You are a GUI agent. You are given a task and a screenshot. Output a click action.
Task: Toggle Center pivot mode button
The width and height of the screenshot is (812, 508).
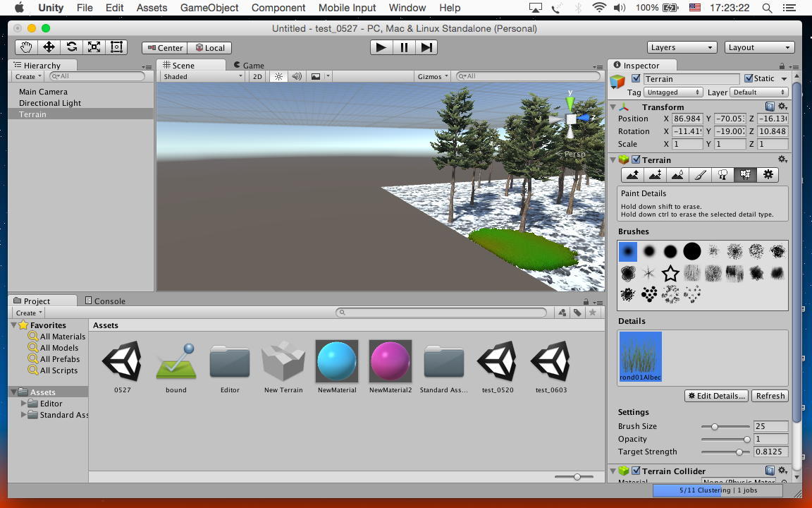point(165,48)
